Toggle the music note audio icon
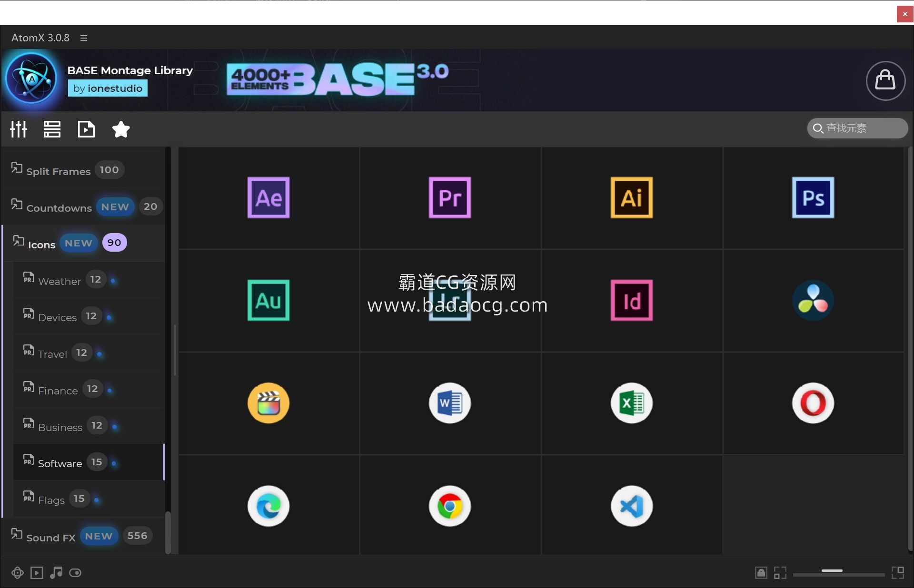 coord(56,572)
